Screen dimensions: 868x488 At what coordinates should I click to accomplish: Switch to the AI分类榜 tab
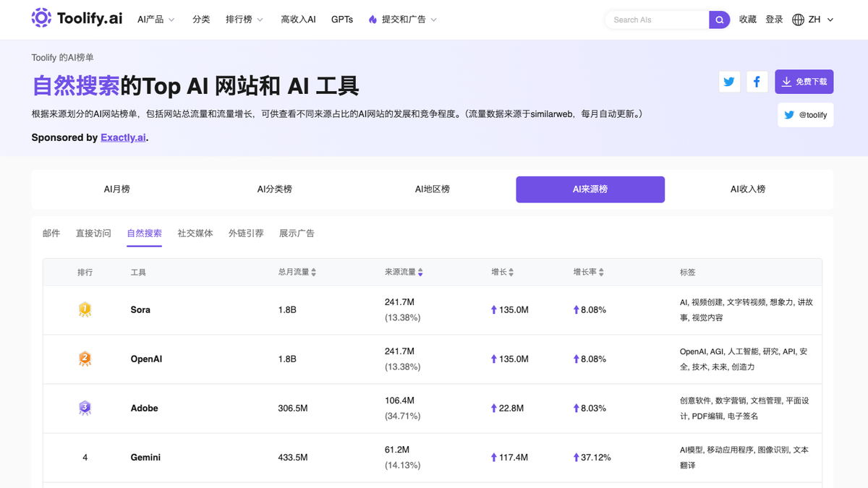(x=275, y=189)
